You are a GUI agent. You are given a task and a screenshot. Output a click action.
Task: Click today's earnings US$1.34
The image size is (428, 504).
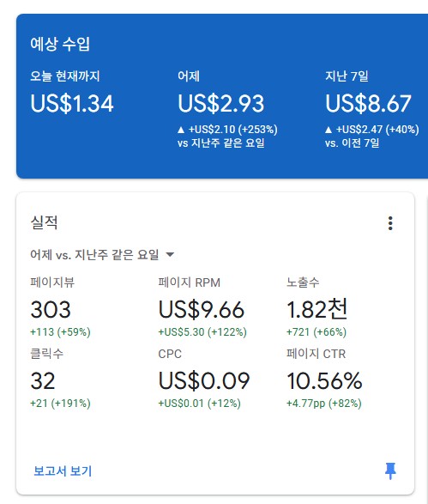72,104
